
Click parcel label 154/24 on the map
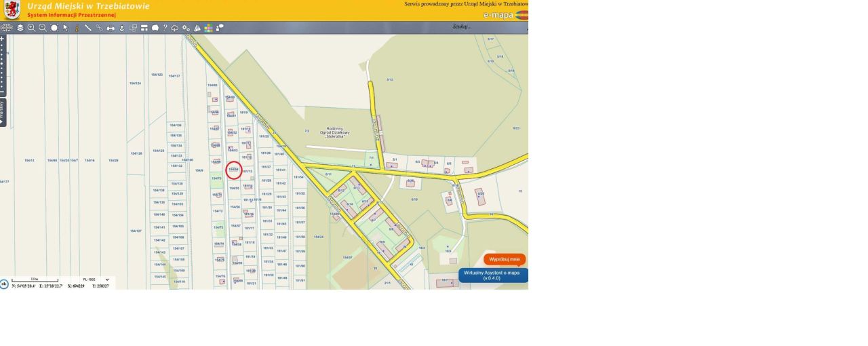coord(318,237)
